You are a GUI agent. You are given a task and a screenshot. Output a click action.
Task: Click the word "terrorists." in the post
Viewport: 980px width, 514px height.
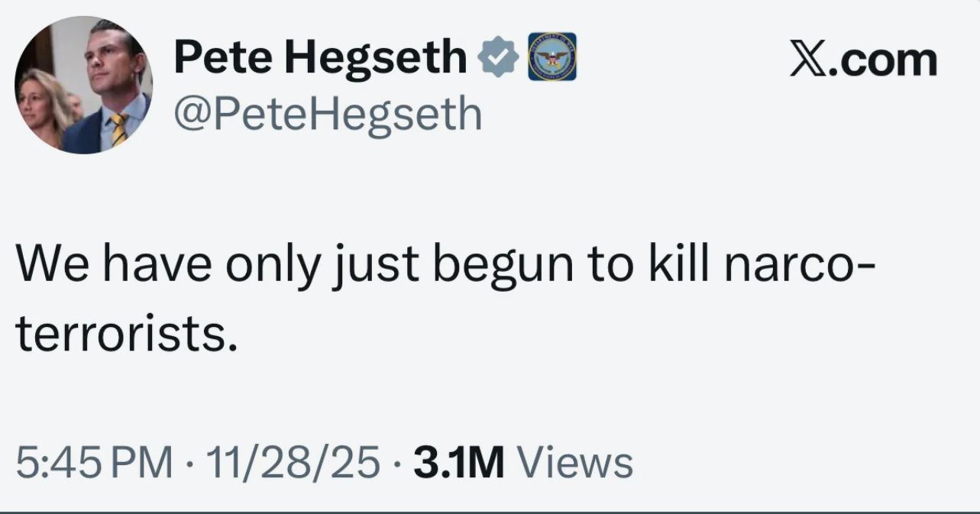[125, 336]
